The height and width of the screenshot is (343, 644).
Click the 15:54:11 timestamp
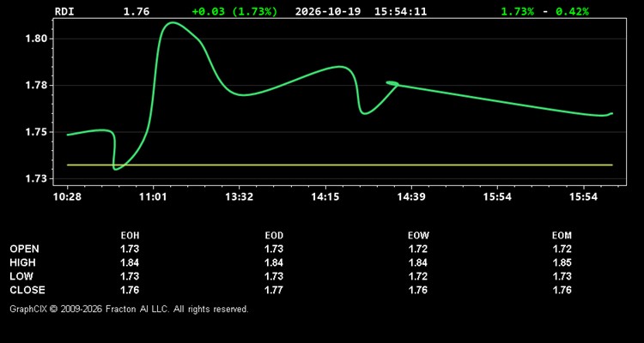400,11
